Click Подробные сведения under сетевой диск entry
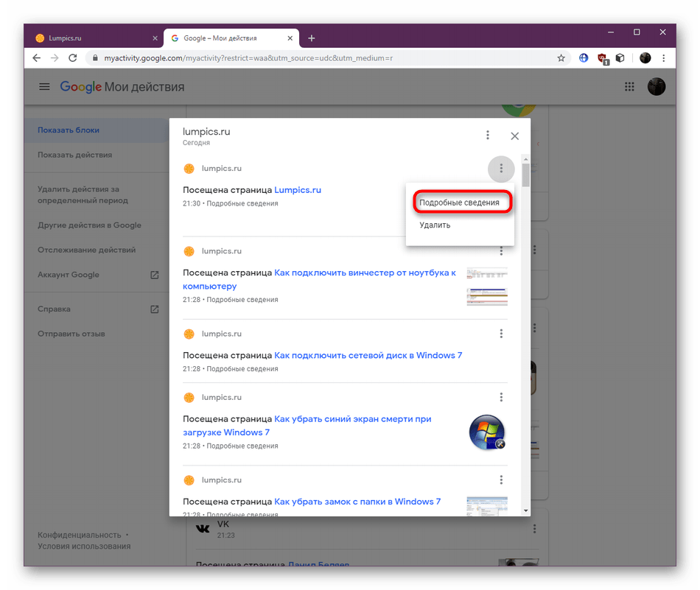The image size is (700, 590). point(242,368)
